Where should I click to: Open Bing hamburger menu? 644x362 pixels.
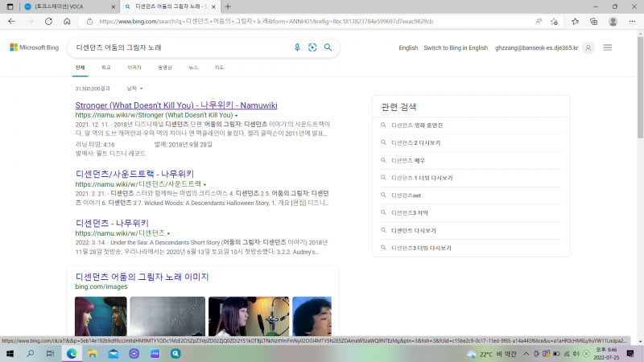(608, 47)
